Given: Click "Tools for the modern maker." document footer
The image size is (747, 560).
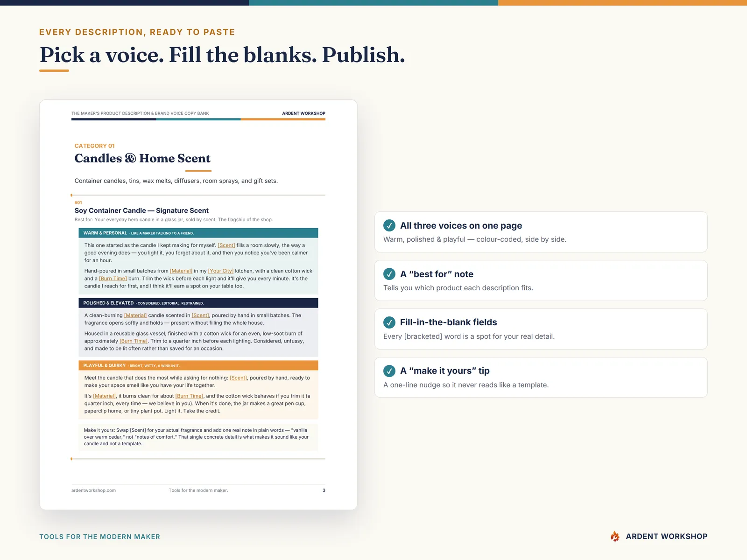Looking at the screenshot, I should [198, 490].
